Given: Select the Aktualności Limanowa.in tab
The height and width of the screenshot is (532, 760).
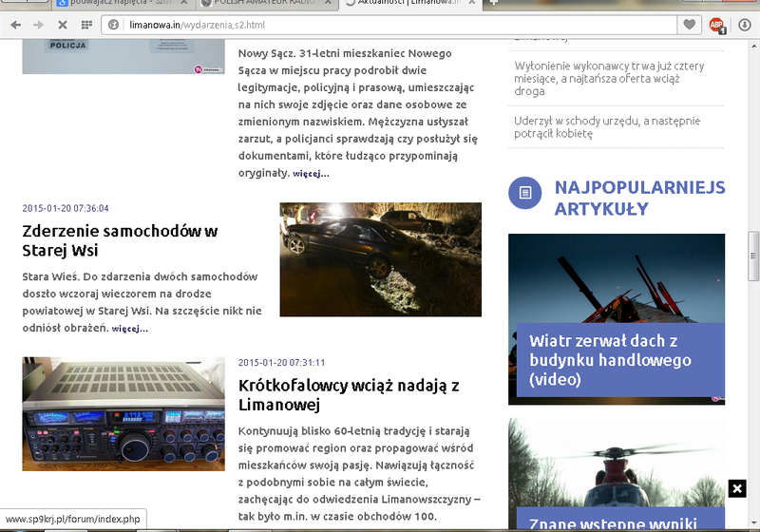Looking at the screenshot, I should pyautogui.click(x=410, y=3).
